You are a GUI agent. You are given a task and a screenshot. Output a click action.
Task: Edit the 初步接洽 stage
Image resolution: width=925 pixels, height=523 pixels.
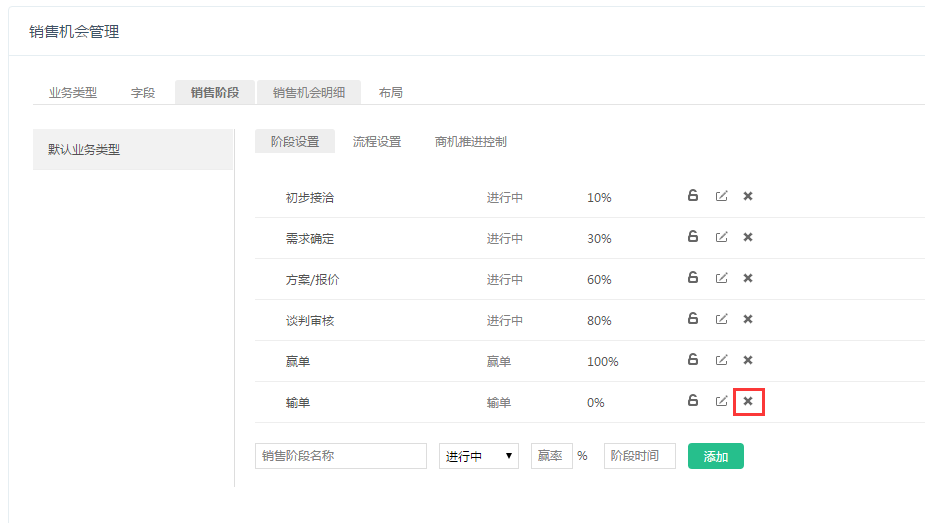[721, 196]
